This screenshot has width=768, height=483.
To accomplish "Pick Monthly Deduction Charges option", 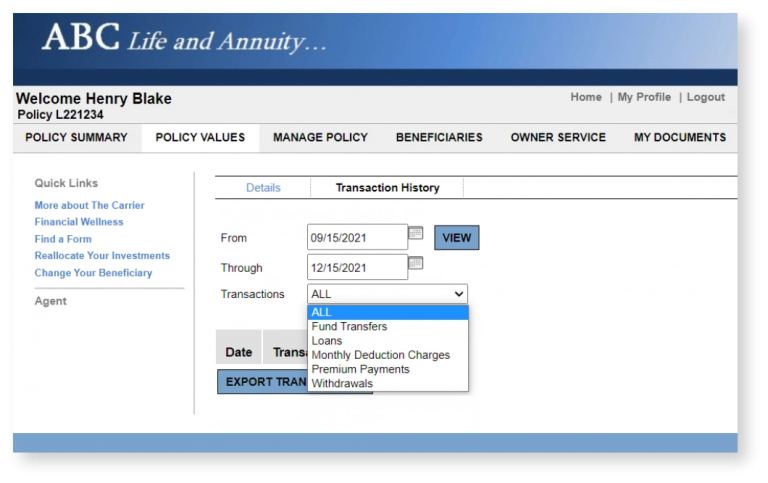I will (x=387, y=355).
